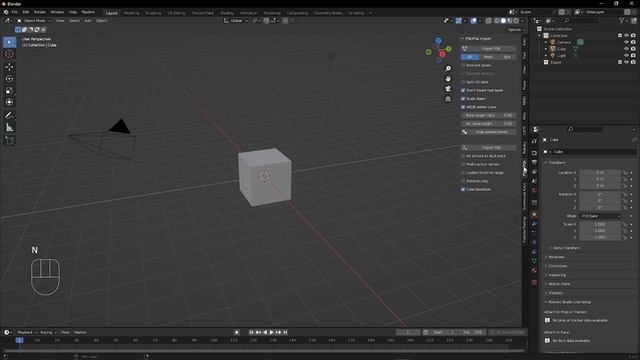Open the Modifier properties wrench tab
The width and height of the screenshot is (640, 360).
coord(534,224)
